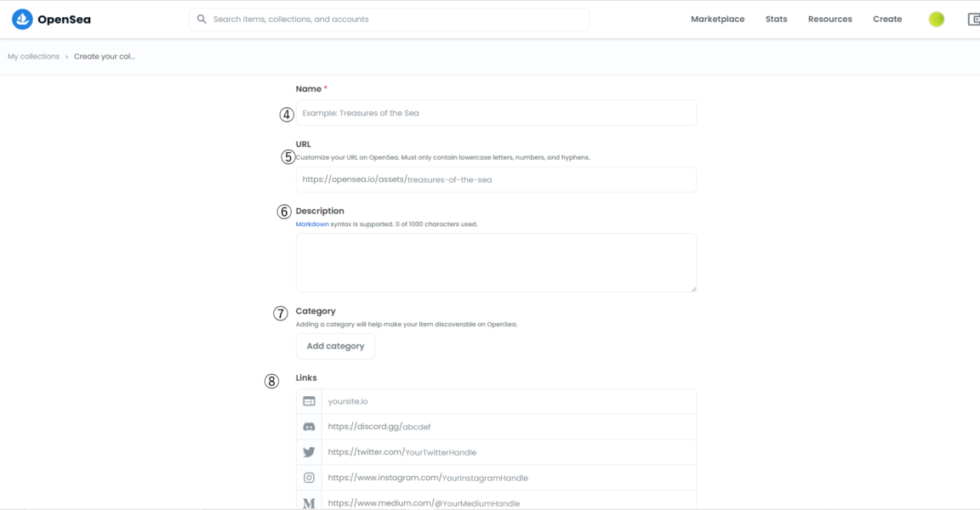
Task: Focus the search items and collections field
Action: point(390,20)
